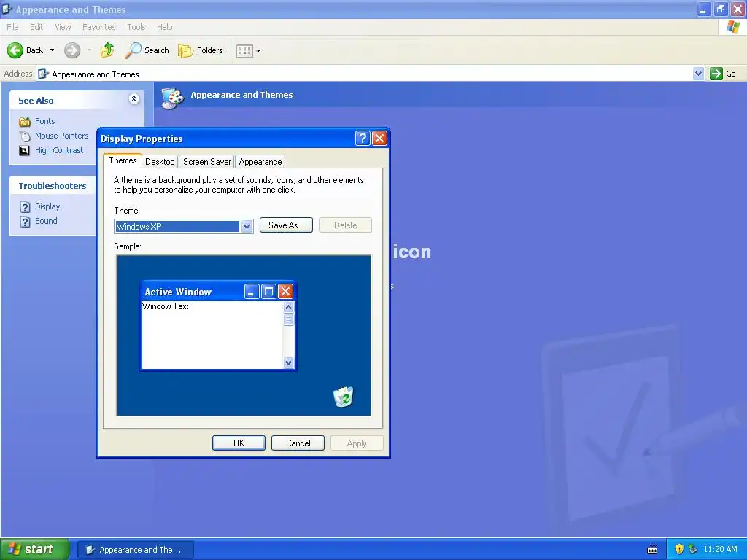
Task: Open the High Contrast link
Action: tap(59, 150)
